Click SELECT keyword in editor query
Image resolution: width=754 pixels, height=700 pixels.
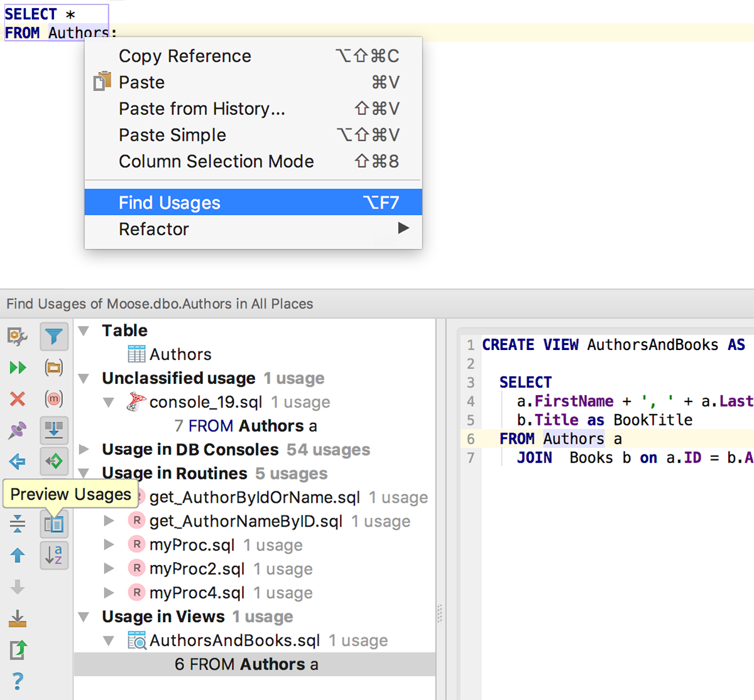pos(31,14)
